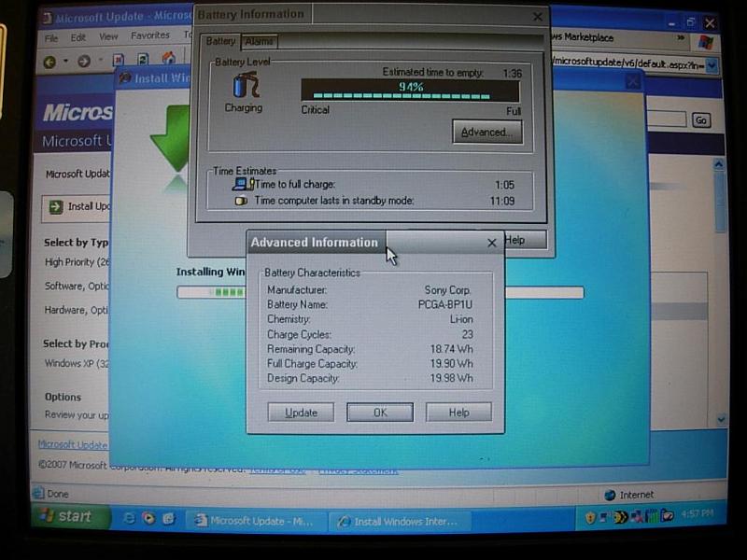Click the system tray clock
The height and width of the screenshot is (560, 747).
697,513
